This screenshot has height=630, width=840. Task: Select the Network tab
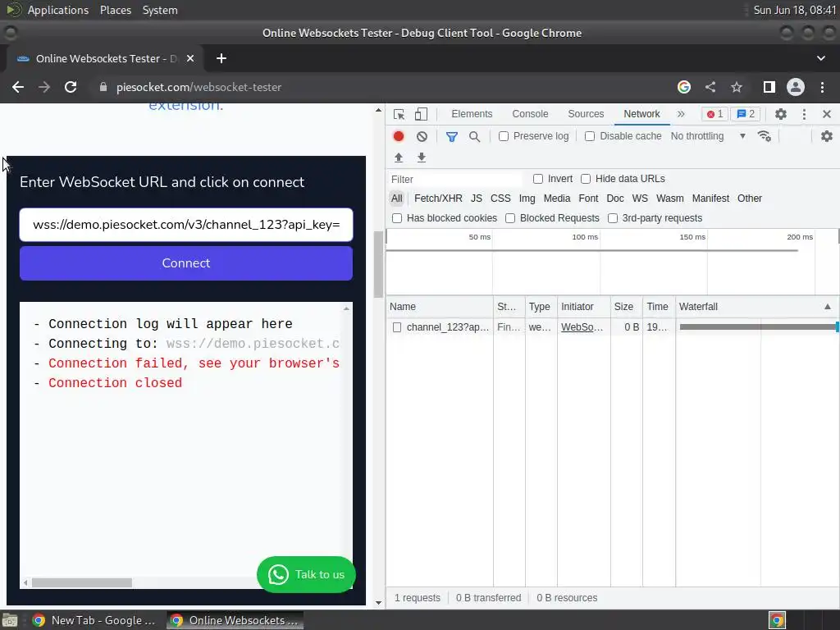641,114
